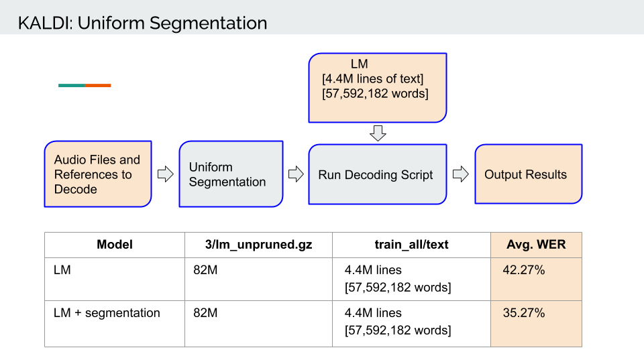
Task: Select the LM 4.4M lines of text box
Action: coord(378,88)
